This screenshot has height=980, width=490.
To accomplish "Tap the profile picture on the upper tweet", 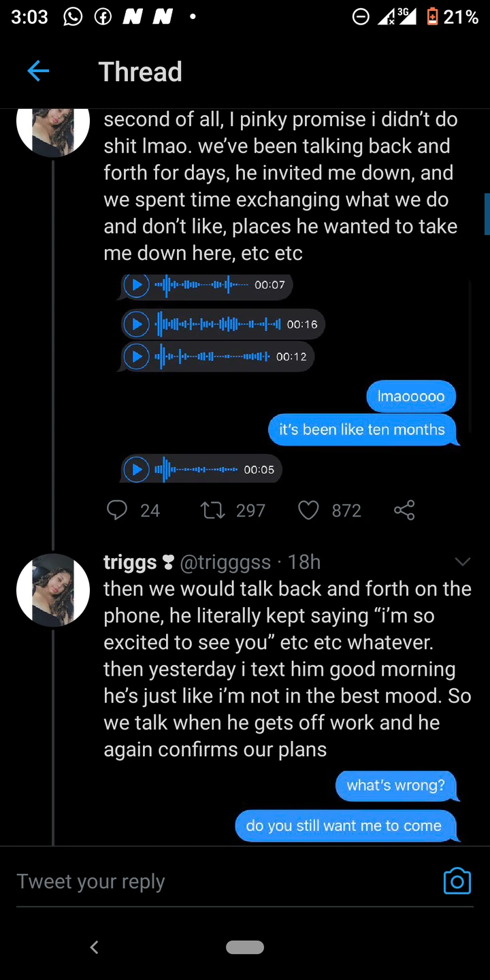I will click(53, 129).
